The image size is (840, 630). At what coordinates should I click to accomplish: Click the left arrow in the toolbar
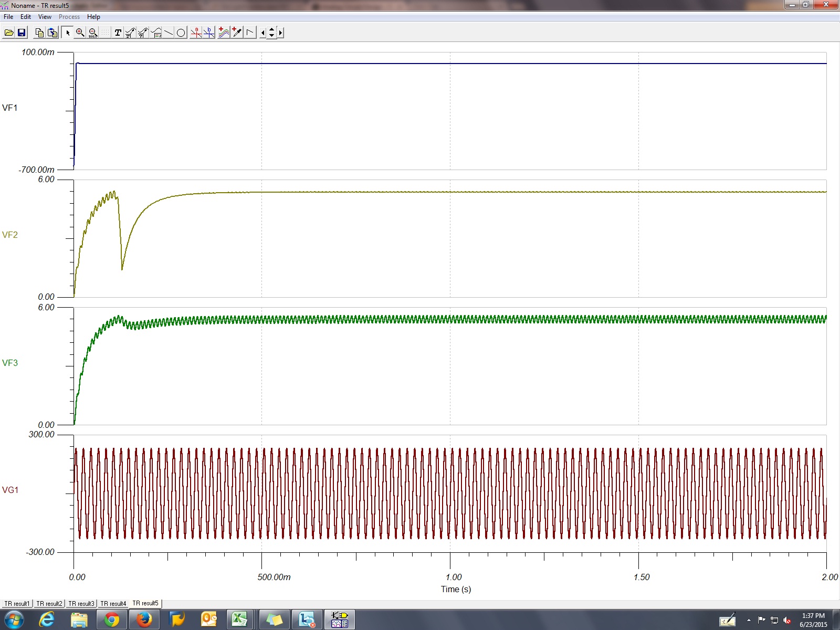pos(263,33)
